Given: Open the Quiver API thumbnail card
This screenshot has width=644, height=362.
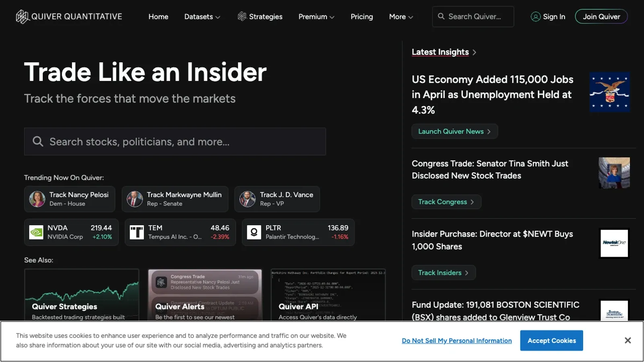Looking at the screenshot, I should [328, 295].
